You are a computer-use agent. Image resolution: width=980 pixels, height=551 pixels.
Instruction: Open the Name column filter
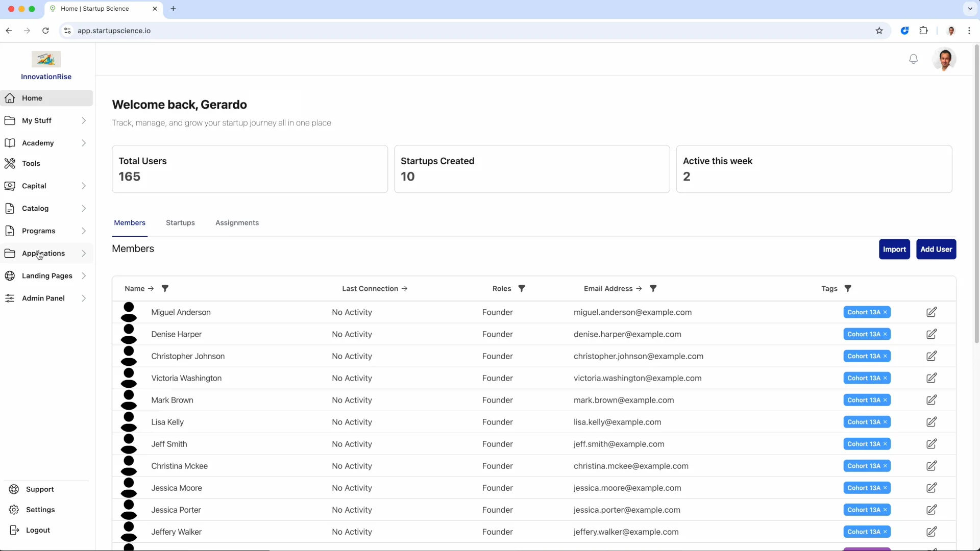165,288
